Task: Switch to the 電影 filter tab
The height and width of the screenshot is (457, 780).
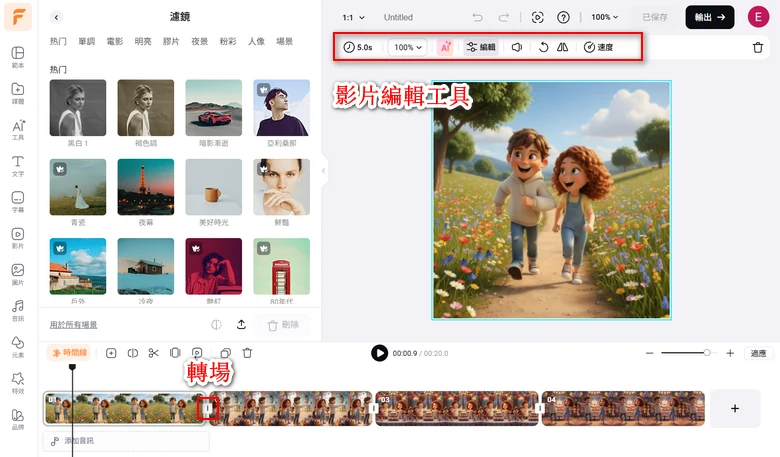Action: pos(115,41)
